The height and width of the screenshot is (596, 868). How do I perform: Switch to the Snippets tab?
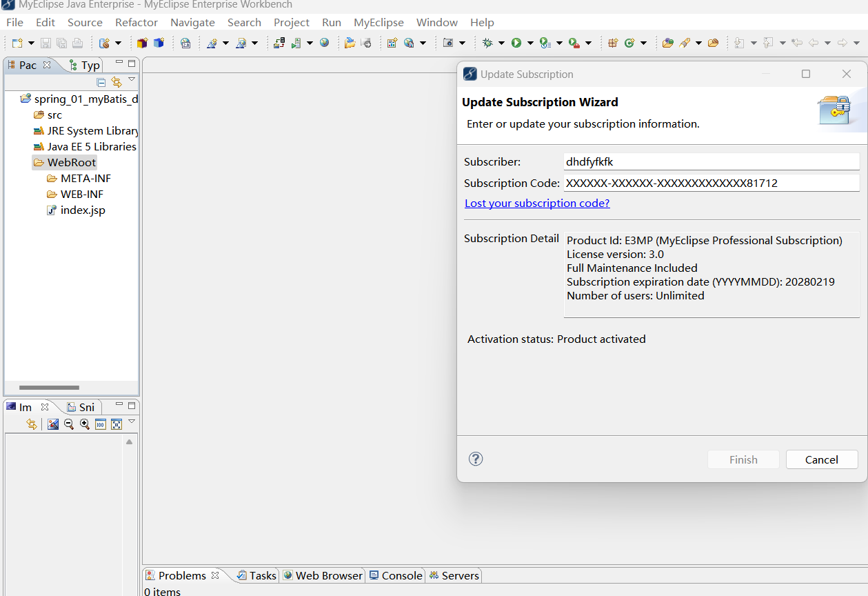(x=81, y=407)
